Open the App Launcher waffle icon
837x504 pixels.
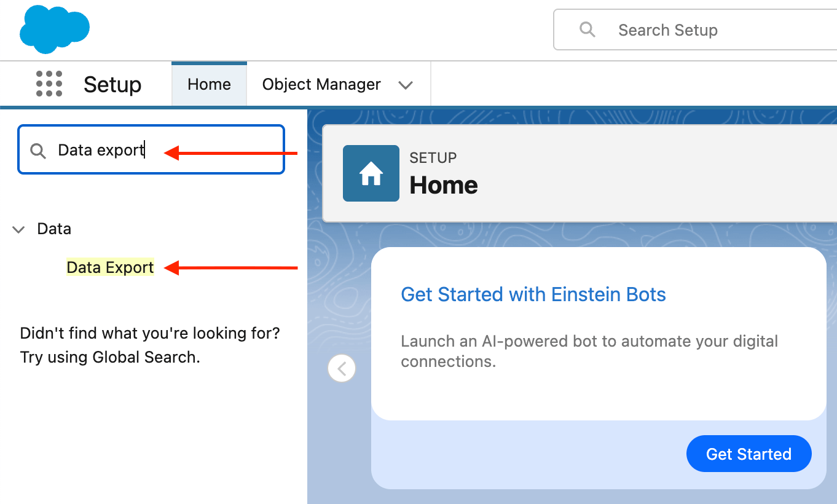(x=49, y=84)
